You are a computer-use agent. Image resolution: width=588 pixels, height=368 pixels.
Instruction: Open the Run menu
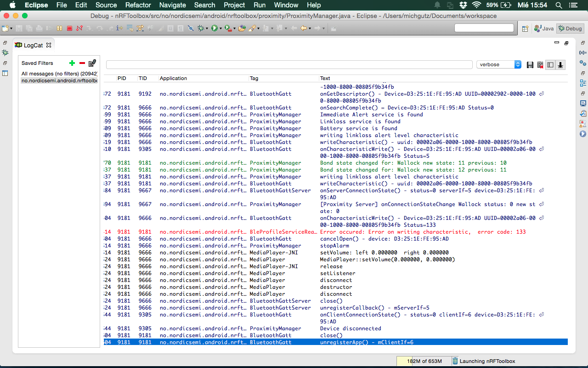tap(260, 5)
